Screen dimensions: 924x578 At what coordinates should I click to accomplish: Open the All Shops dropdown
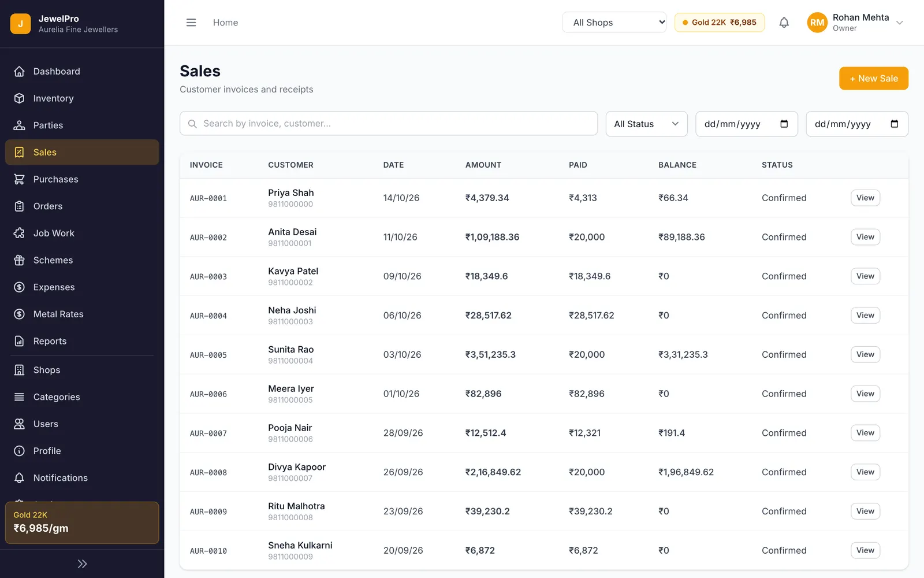[x=614, y=23]
